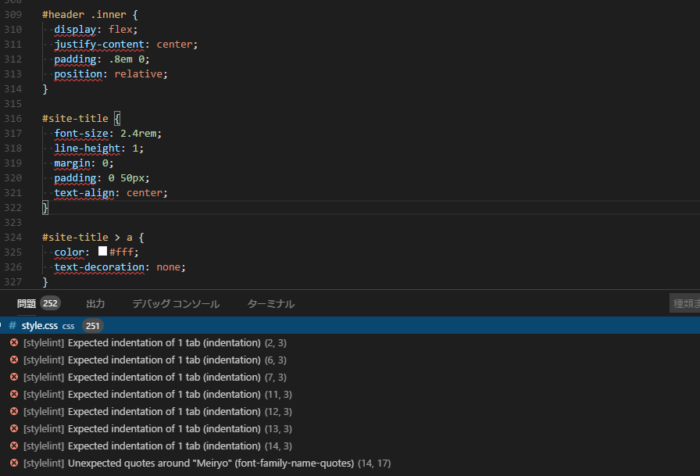
Task: Click the CSS file icon beside style.css
Action: [x=13, y=326]
